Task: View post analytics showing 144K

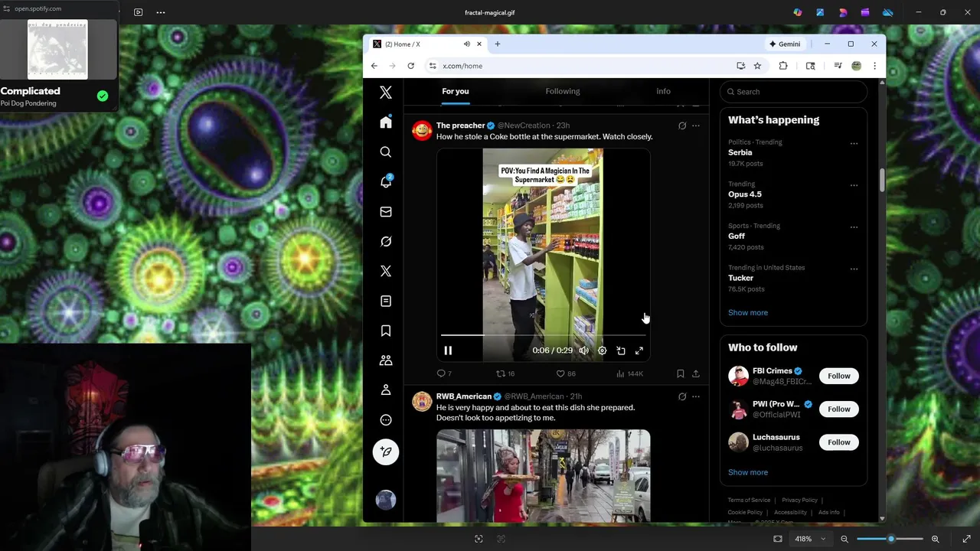Action: [630, 373]
